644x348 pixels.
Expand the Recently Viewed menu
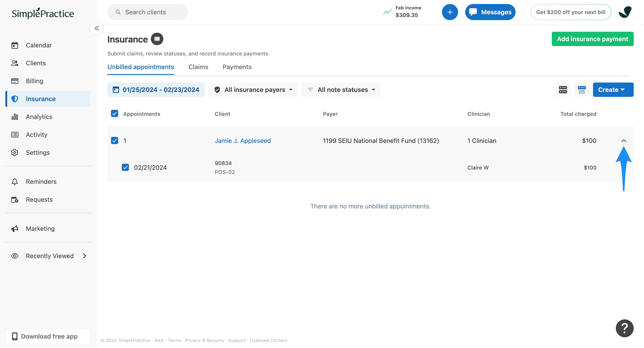coord(48,256)
